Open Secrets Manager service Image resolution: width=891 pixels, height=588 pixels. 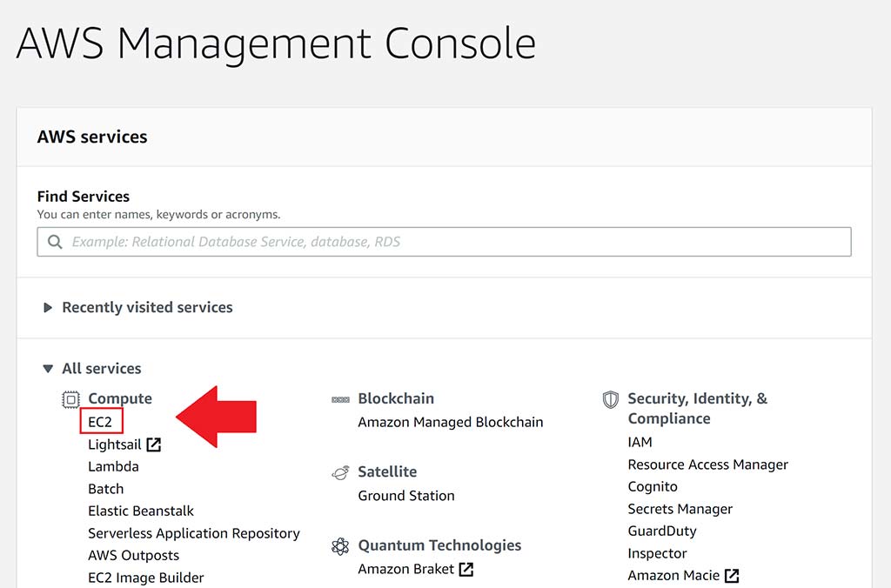[680, 509]
